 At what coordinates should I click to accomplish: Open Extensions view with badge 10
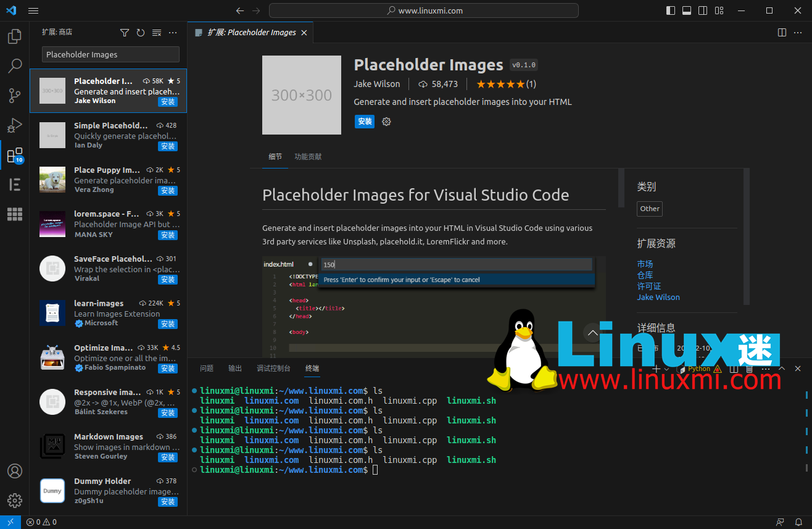coord(14,155)
